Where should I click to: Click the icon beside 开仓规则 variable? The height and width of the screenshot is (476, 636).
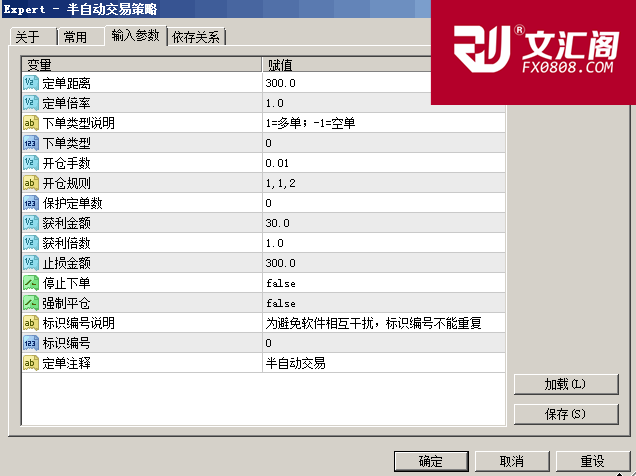pos(30,183)
